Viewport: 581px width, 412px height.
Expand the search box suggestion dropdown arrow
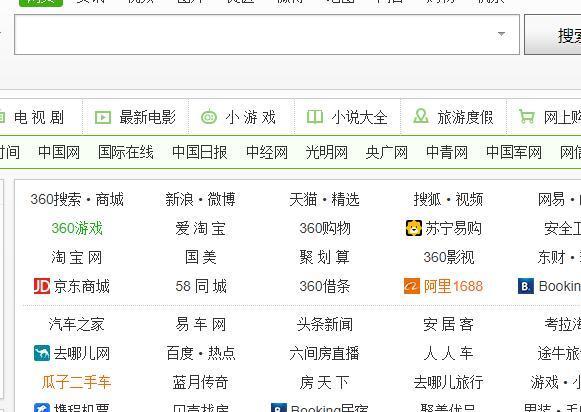click(x=501, y=34)
